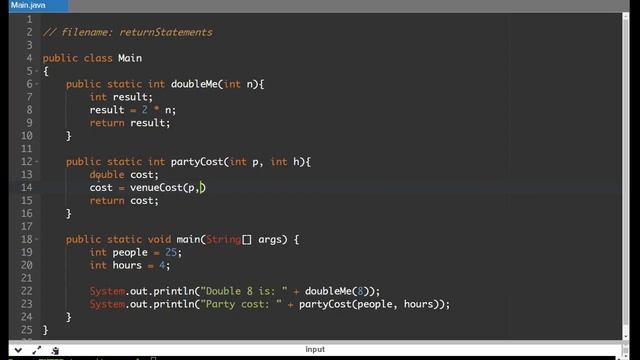
Task: Expand the console to full screen
Action: tap(37, 350)
